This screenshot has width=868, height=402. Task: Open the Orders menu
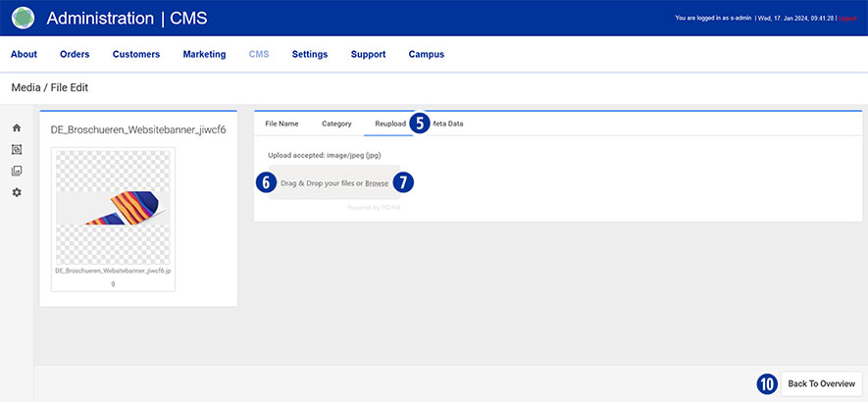pos(75,55)
